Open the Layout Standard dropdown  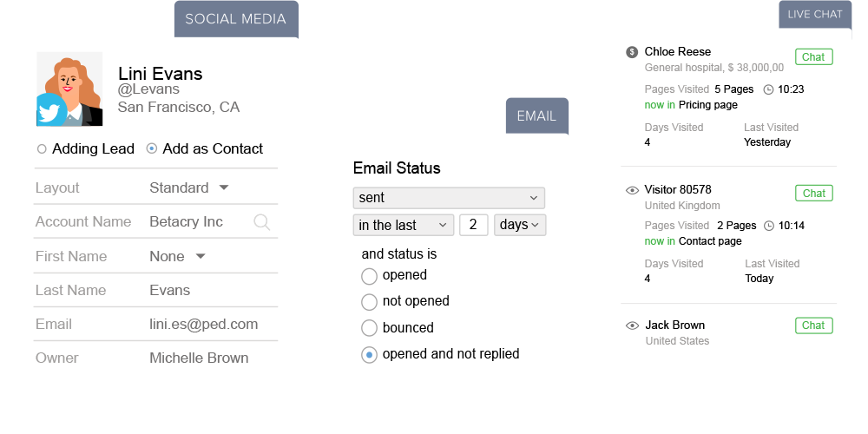coord(189,187)
